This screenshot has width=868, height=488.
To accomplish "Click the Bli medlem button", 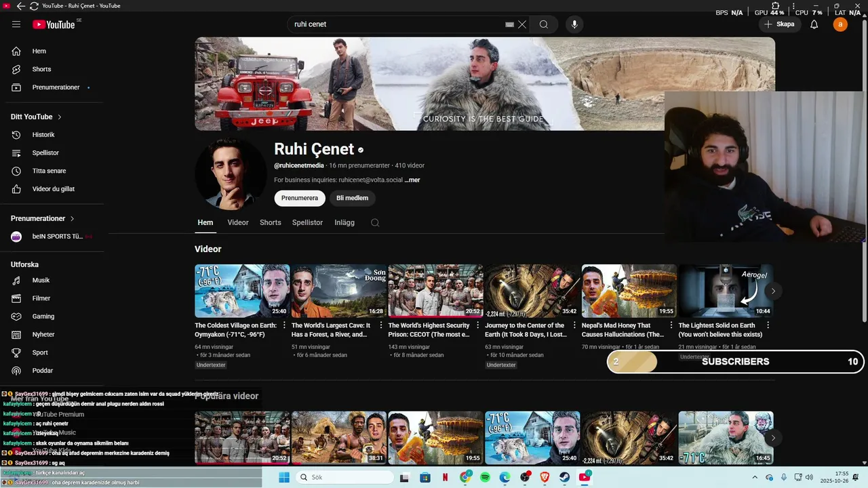I will point(353,198).
